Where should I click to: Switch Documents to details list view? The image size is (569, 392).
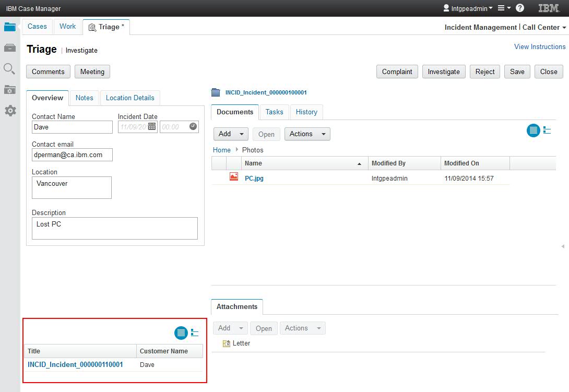[533, 130]
